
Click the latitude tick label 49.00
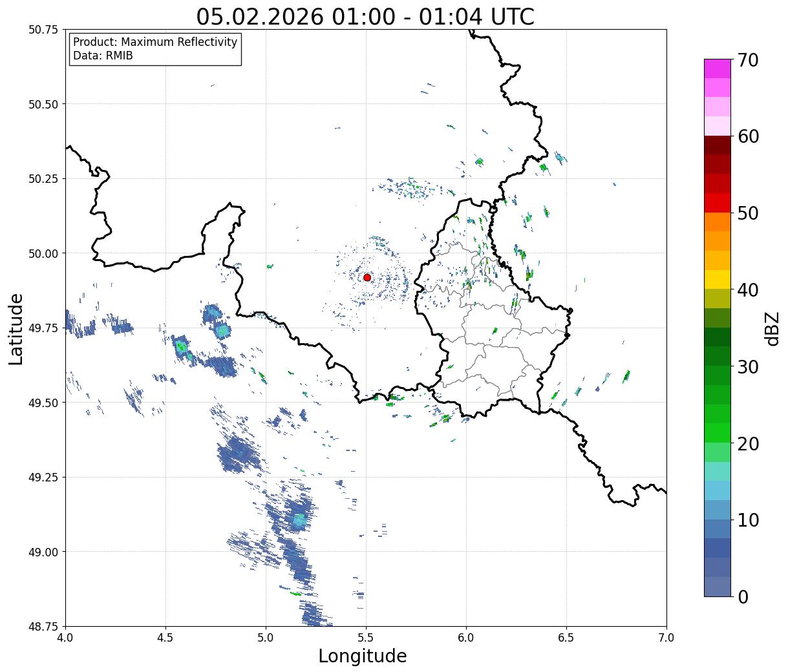[43, 552]
